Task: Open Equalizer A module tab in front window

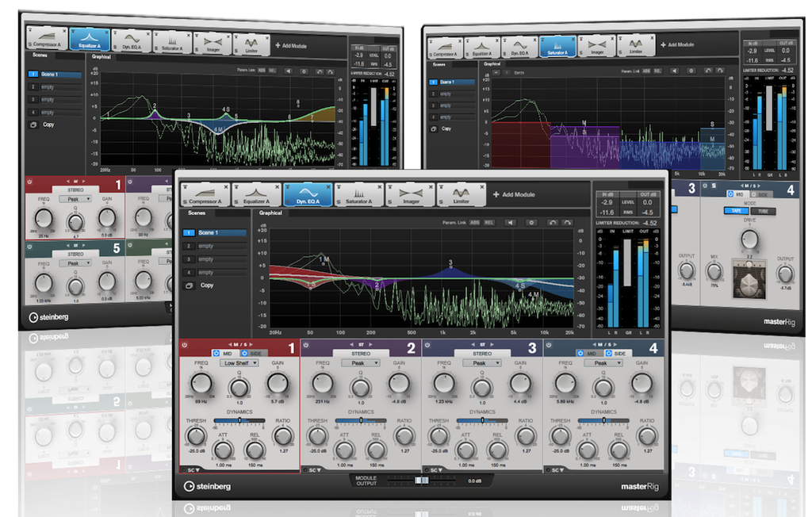Action: tap(256, 195)
